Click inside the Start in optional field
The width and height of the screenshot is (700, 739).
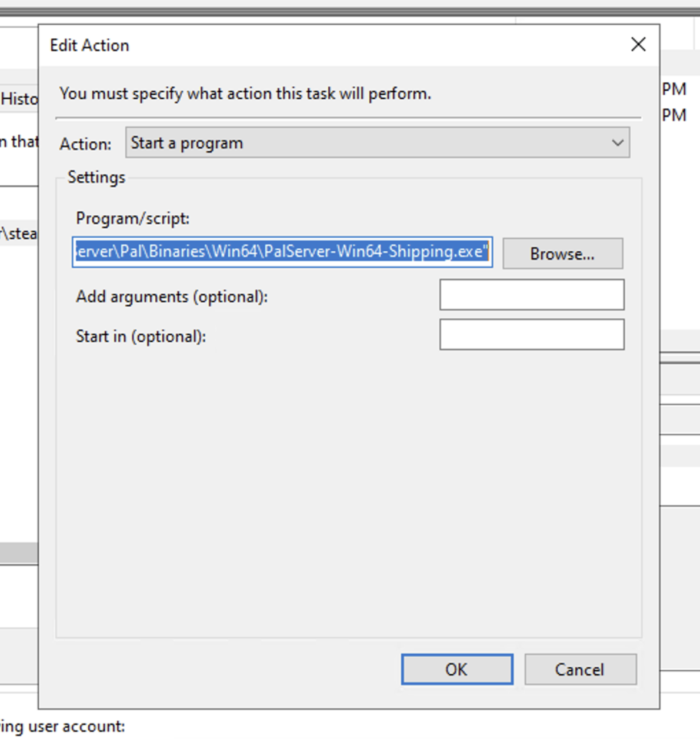[531, 334]
